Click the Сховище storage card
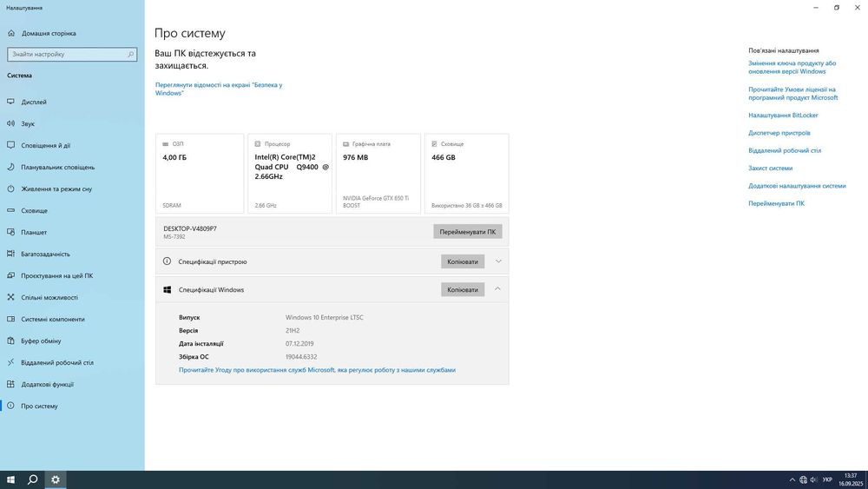 pyautogui.click(x=467, y=174)
